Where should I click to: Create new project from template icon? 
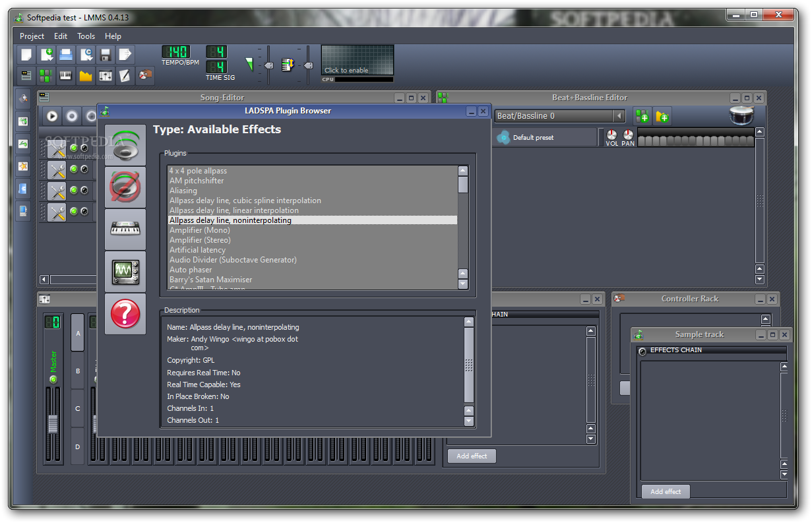[x=47, y=55]
